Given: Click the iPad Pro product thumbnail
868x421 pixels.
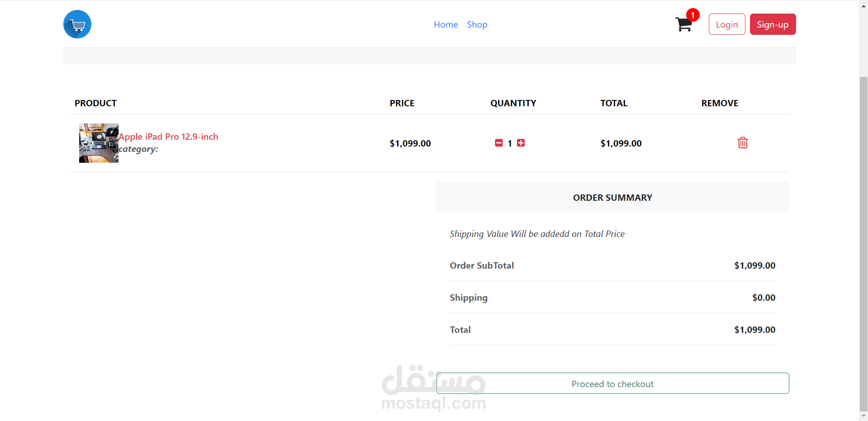Looking at the screenshot, I should click(99, 143).
